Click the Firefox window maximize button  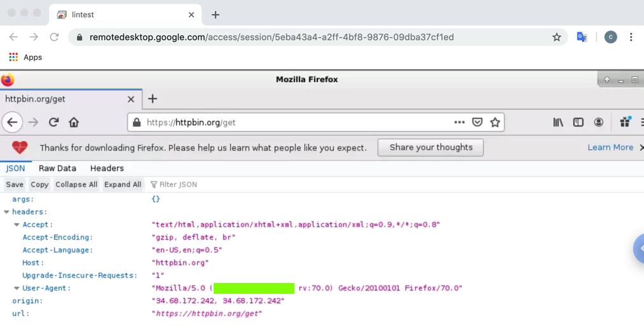634,80
